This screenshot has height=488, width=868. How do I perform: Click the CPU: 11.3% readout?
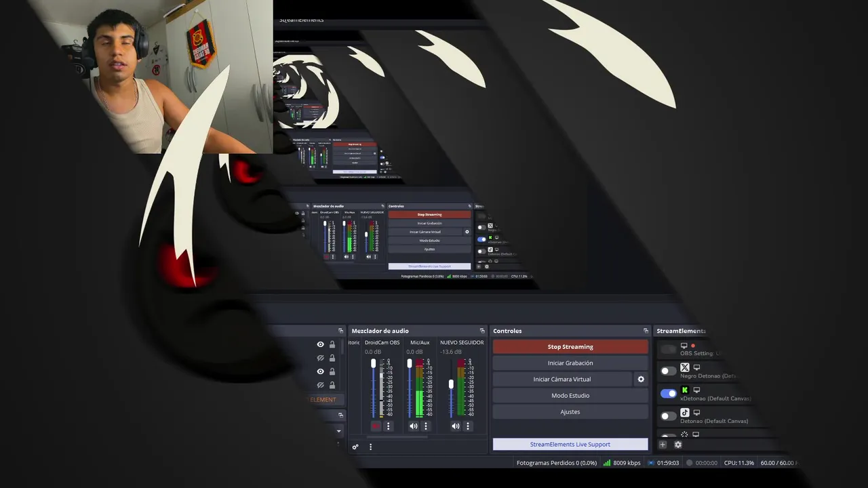[x=739, y=463]
